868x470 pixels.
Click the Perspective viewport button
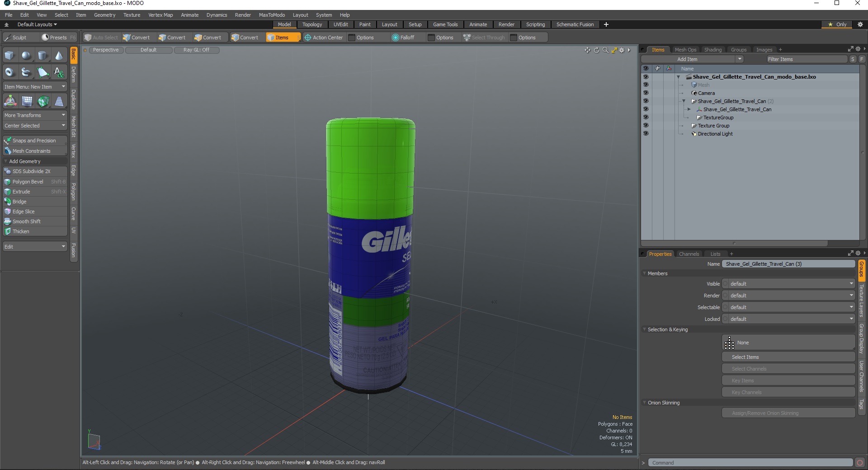[106, 50]
